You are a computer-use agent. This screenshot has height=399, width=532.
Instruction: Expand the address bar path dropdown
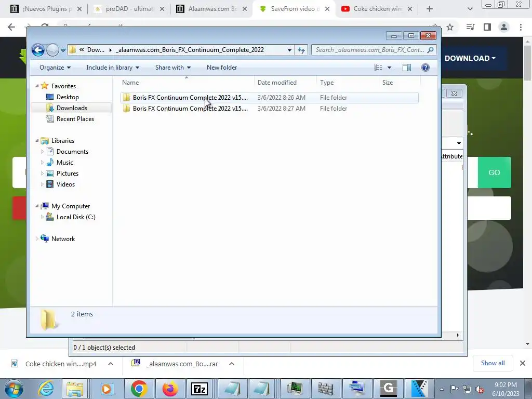click(x=289, y=50)
